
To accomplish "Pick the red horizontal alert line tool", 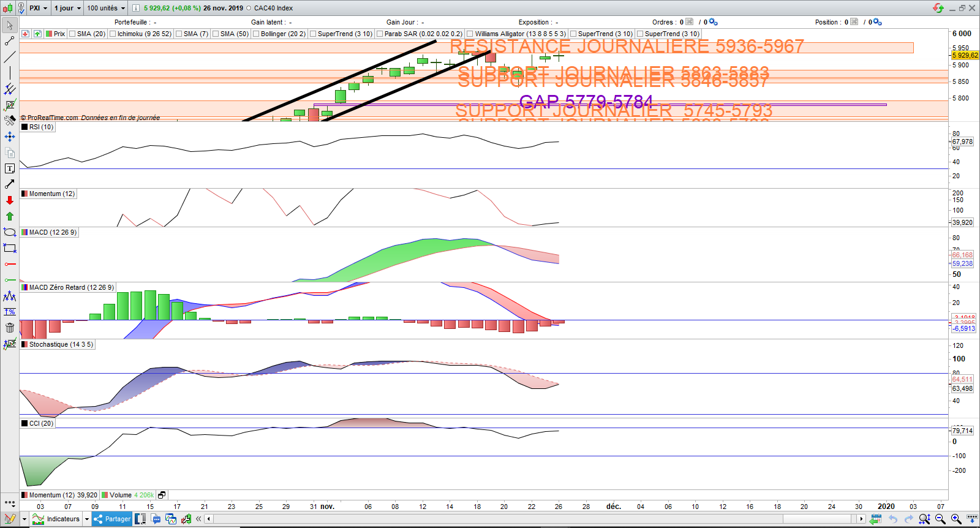I will tap(10, 264).
